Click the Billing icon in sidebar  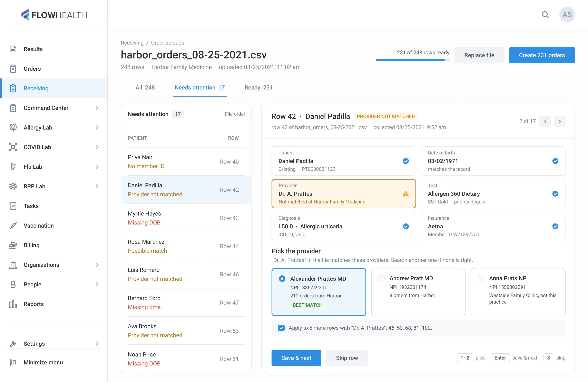click(x=13, y=245)
